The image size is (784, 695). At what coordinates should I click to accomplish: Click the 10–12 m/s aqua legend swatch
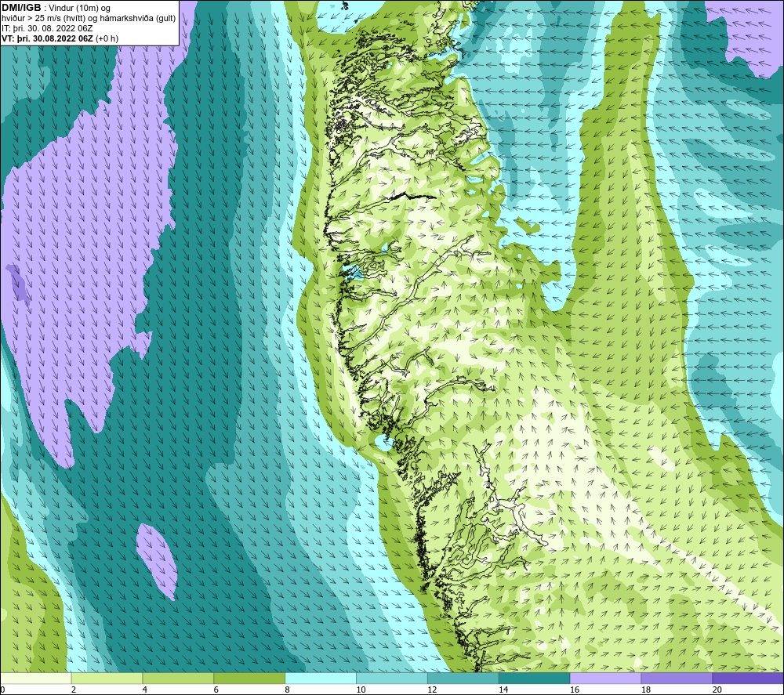tap(391, 678)
